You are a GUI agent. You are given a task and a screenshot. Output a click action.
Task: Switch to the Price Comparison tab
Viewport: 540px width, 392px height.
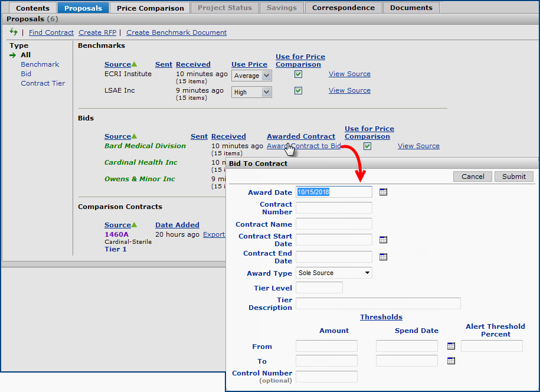(x=150, y=8)
